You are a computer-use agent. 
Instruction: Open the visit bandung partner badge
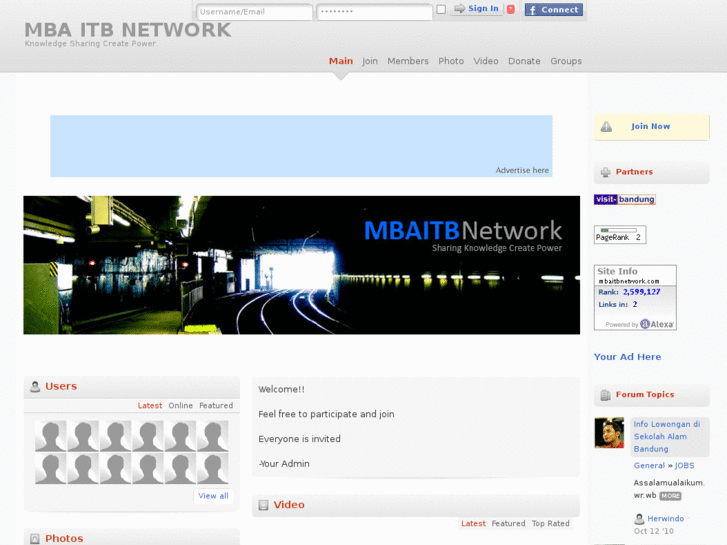click(x=625, y=199)
